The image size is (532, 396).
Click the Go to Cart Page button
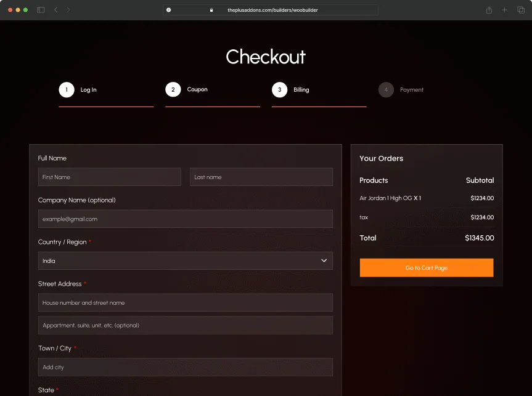click(426, 267)
